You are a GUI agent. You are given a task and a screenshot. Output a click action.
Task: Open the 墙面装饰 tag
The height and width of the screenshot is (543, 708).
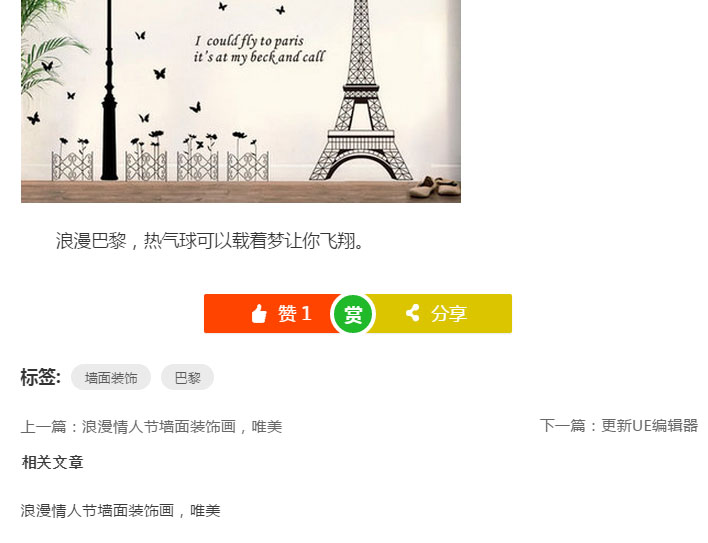(111, 377)
